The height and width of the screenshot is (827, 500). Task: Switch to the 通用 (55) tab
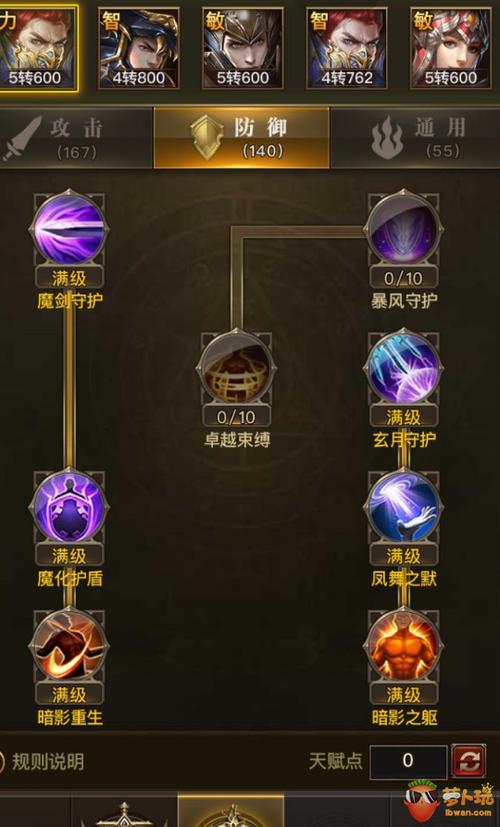tap(416, 138)
